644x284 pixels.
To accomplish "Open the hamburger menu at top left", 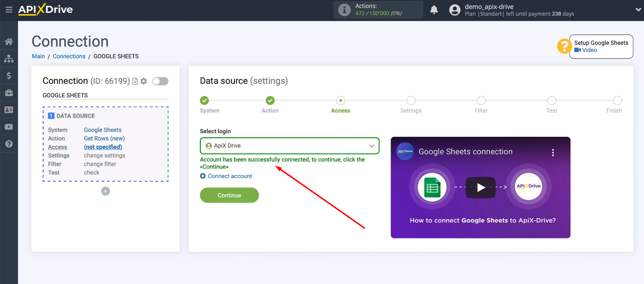I will click(9, 9).
